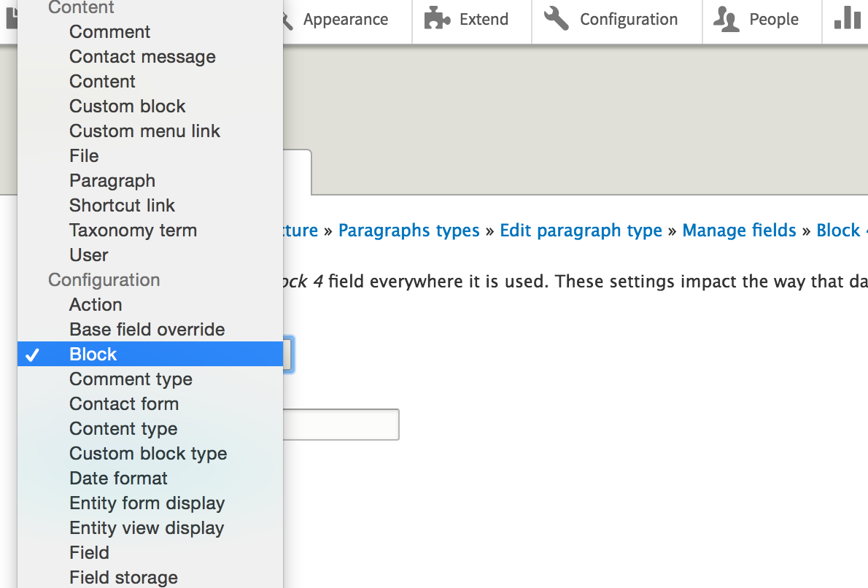Choose Base field override option

point(150,330)
